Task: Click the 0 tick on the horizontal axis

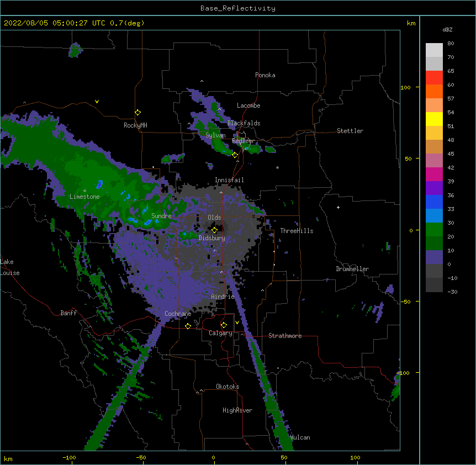Action: click(x=213, y=457)
